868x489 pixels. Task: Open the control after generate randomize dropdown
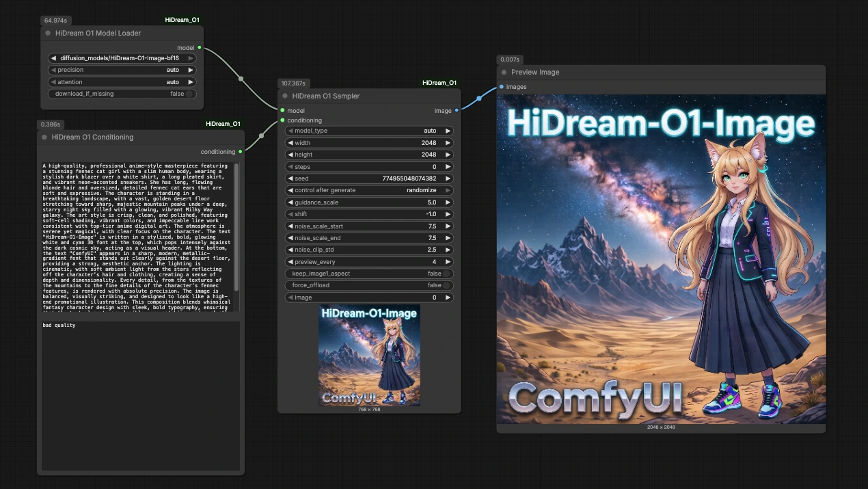click(369, 190)
